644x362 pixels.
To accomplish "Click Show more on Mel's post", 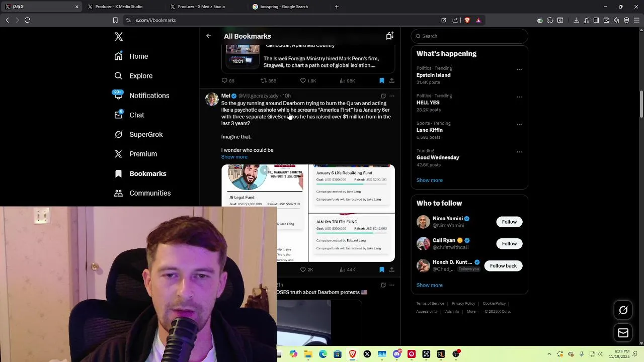I will coord(234,157).
